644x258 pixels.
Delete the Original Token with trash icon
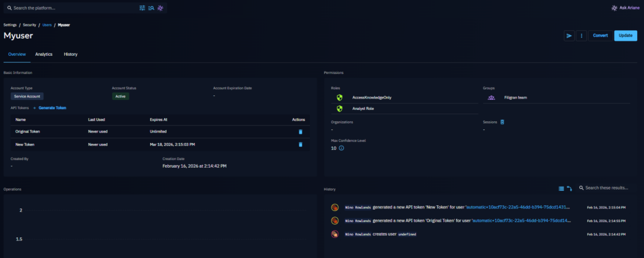coord(301,132)
